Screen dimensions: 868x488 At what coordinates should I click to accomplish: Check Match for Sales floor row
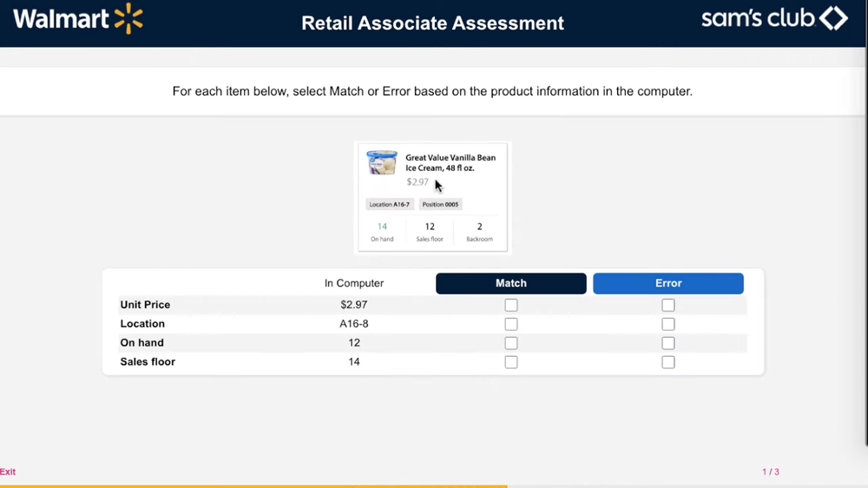point(511,362)
